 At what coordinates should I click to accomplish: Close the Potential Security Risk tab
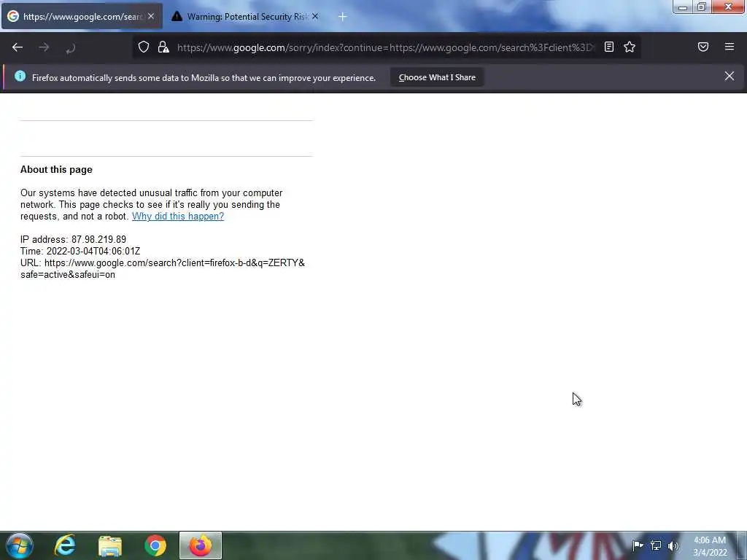point(315,16)
